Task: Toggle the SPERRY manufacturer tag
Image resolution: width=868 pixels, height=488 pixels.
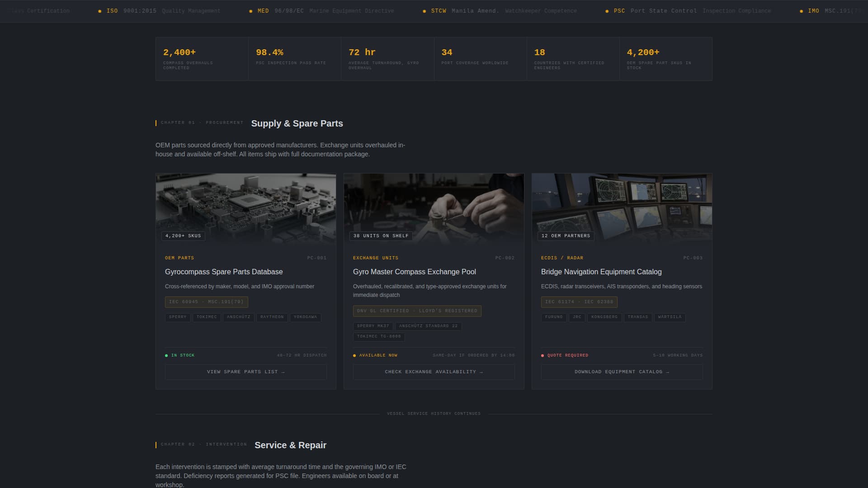Action: point(177,317)
